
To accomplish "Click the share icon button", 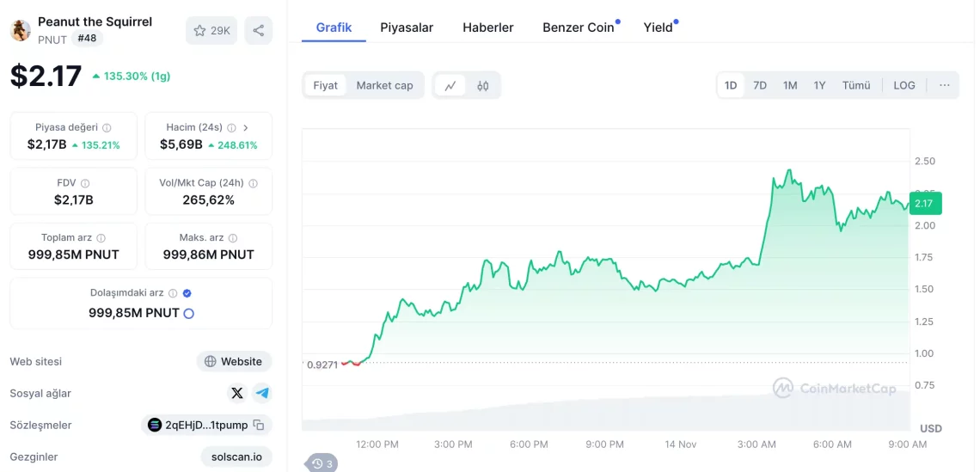I will [259, 31].
